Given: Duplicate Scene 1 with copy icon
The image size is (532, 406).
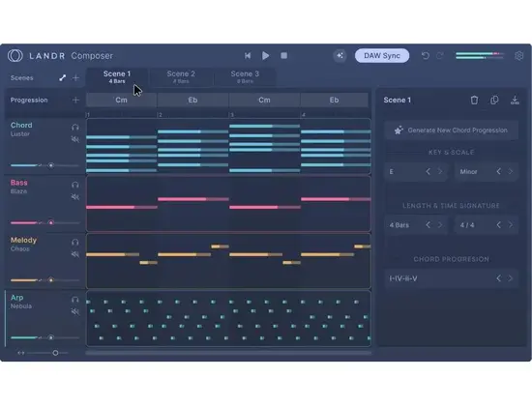Looking at the screenshot, I should click(x=494, y=101).
